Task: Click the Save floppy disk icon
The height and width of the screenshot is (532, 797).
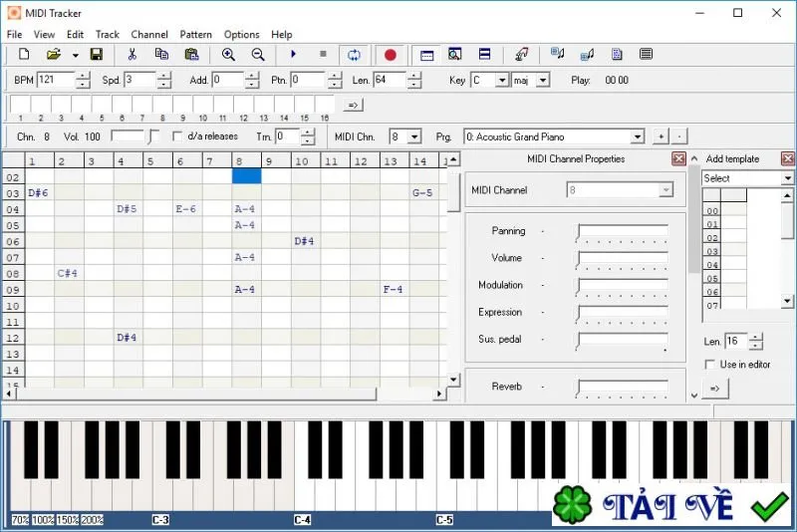Action: (x=96, y=54)
